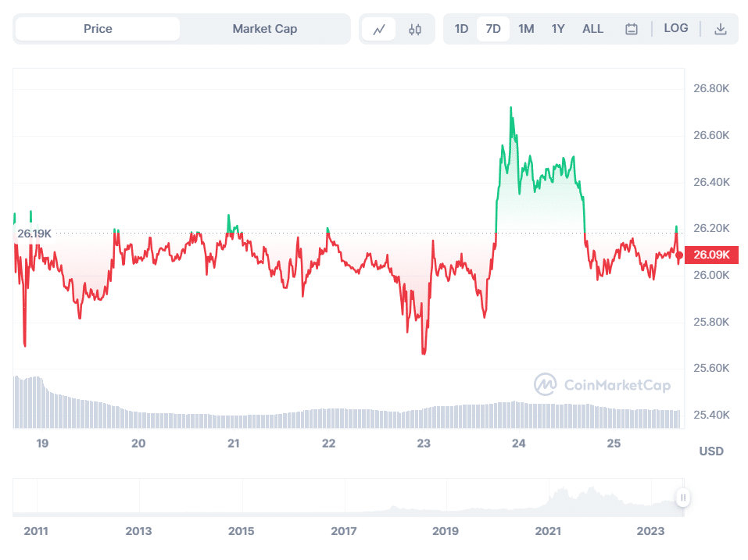748x560 pixels.
Task: Open the calendar date picker icon
Action: [x=632, y=30]
